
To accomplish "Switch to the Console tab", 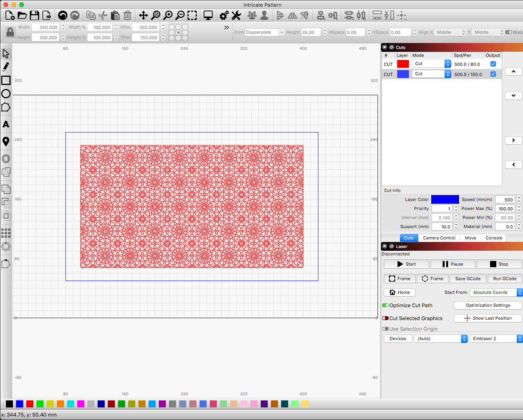I will tap(494, 238).
